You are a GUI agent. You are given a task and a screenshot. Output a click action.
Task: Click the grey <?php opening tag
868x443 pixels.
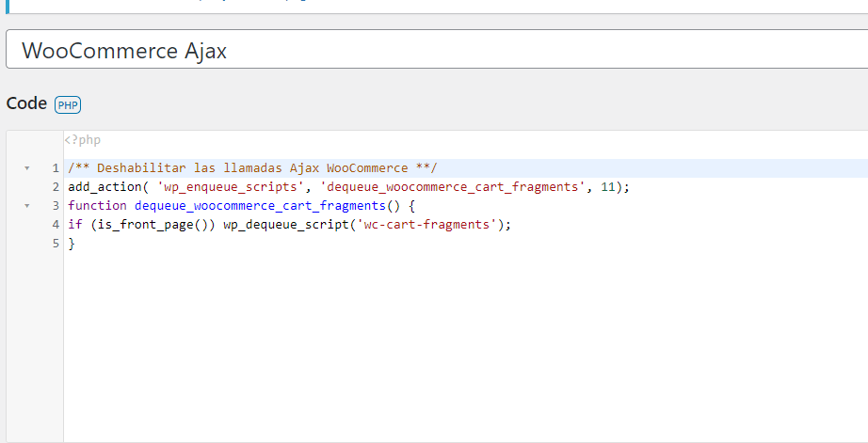click(83, 140)
